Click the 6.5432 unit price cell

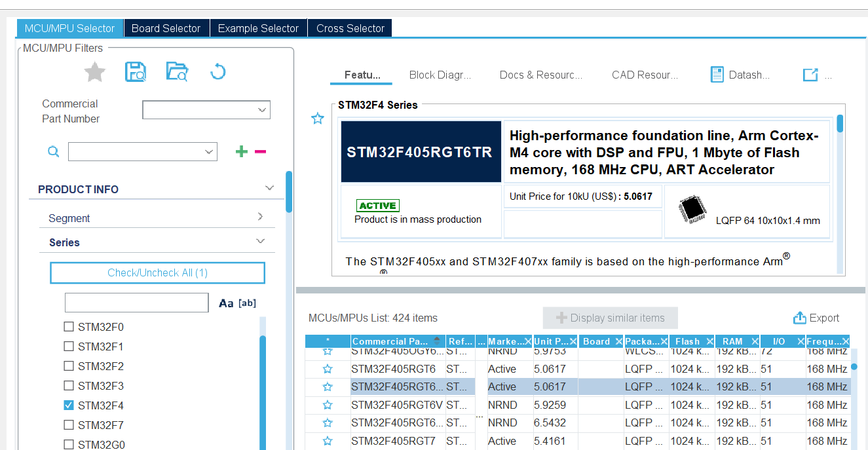pos(555,422)
